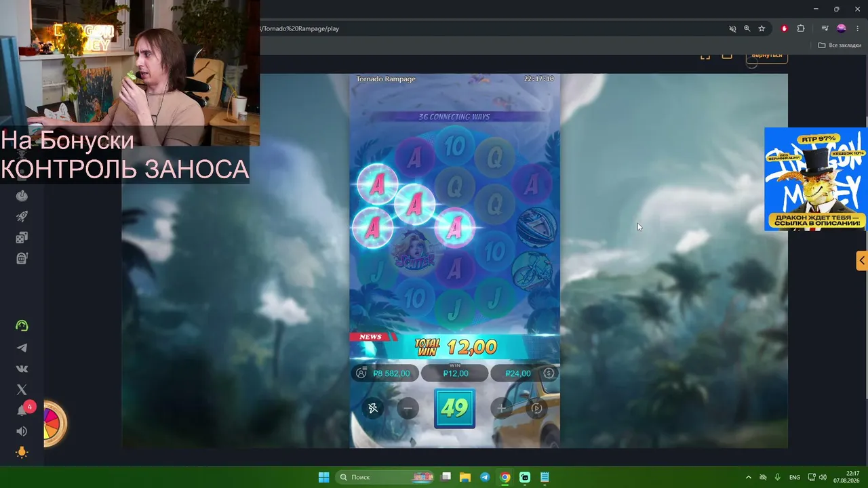Click the spin button showing 49
868x488 pixels.
(454, 408)
